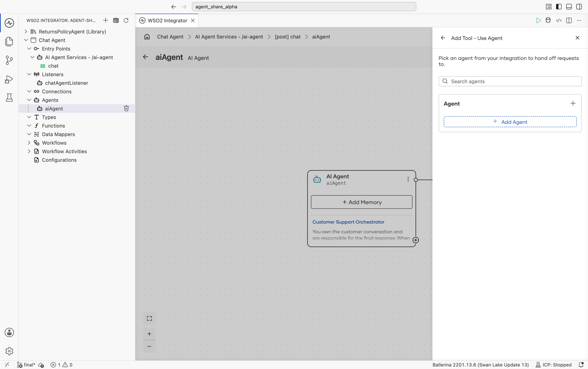The image size is (588, 369).
Task: Collapse the Listeners section
Action: pyautogui.click(x=29, y=74)
